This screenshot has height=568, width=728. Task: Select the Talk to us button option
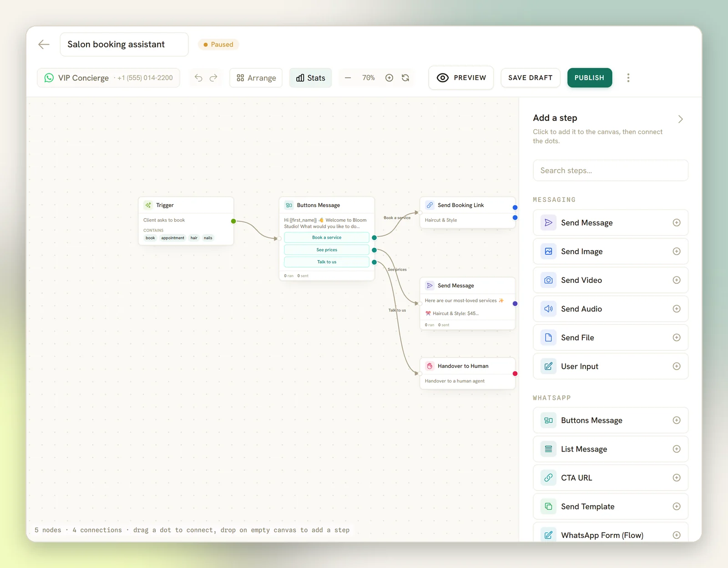[x=327, y=262]
